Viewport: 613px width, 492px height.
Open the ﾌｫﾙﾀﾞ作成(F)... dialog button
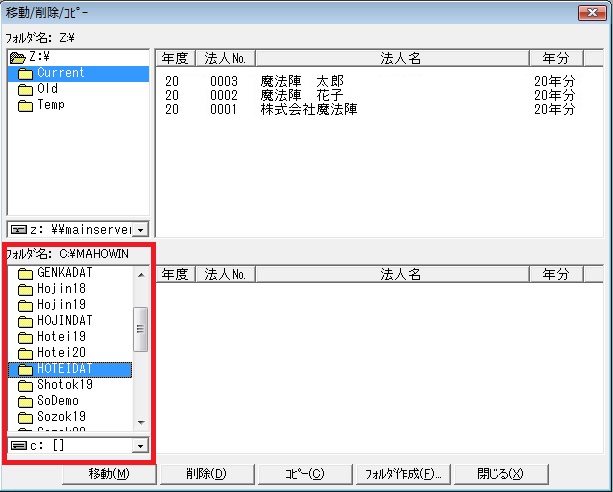pyautogui.click(x=401, y=473)
